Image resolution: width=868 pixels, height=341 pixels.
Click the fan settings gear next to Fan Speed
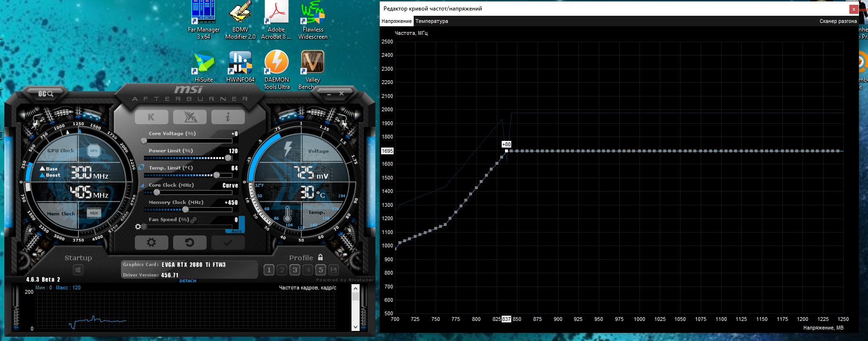pos(138,226)
